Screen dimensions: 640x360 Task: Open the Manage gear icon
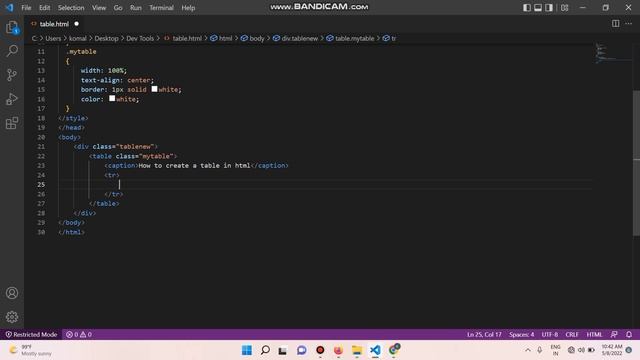12,317
